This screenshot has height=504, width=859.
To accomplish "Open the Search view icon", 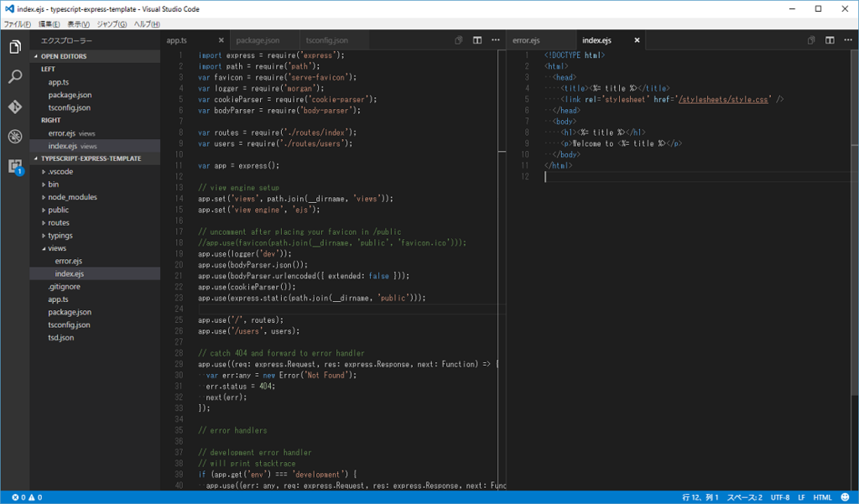I will [x=15, y=76].
